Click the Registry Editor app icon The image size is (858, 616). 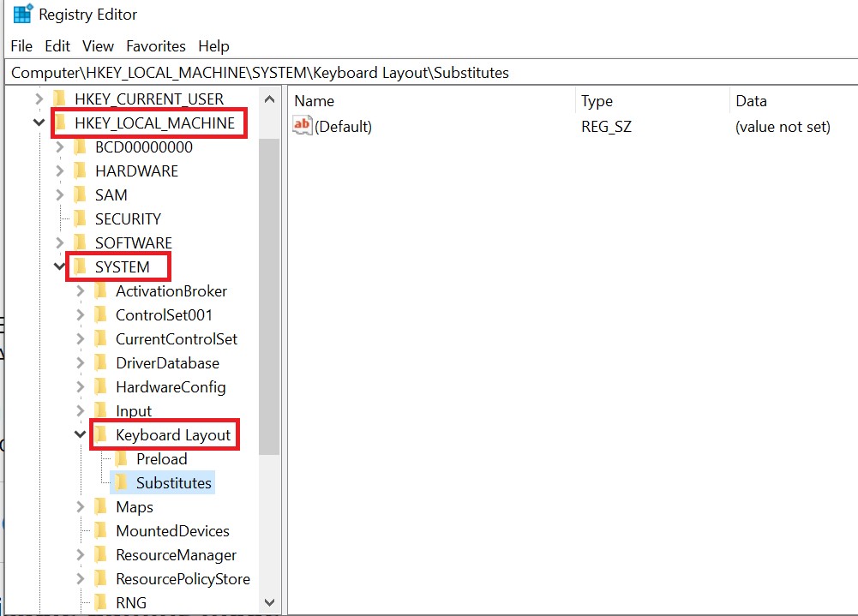[x=22, y=15]
